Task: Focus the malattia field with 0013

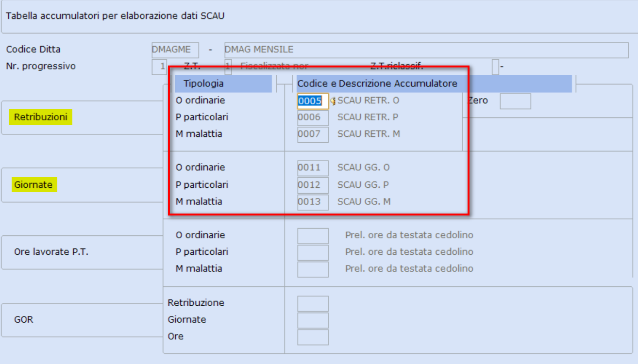Action: pyautogui.click(x=313, y=202)
